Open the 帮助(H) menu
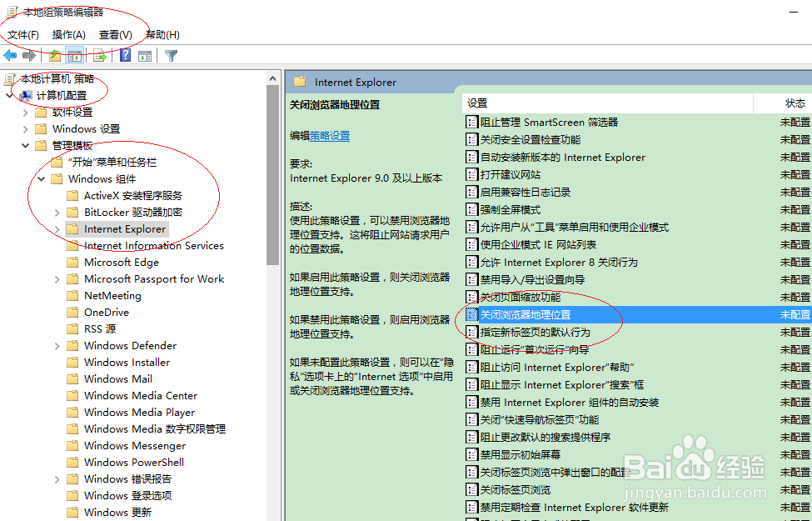The image size is (812, 521). click(162, 35)
